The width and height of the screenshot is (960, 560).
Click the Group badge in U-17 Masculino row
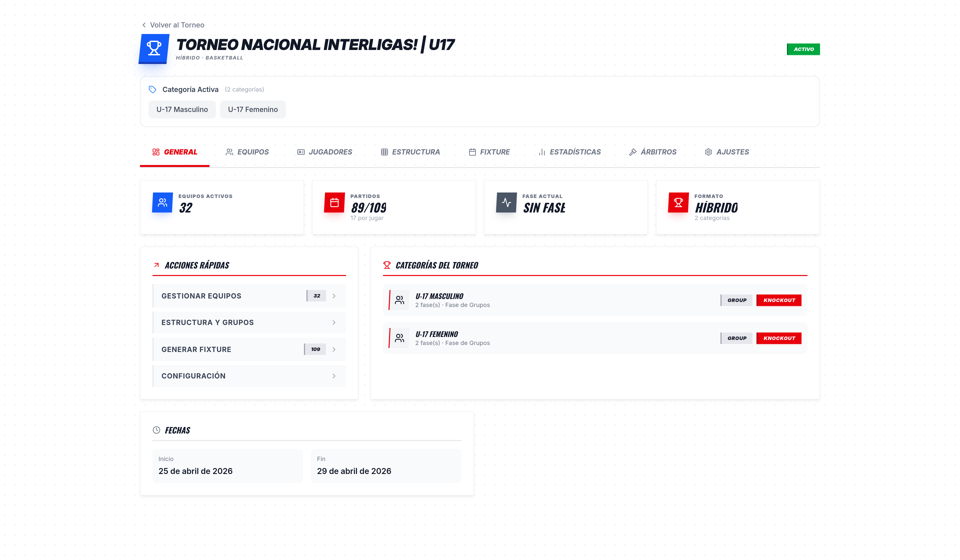point(736,300)
